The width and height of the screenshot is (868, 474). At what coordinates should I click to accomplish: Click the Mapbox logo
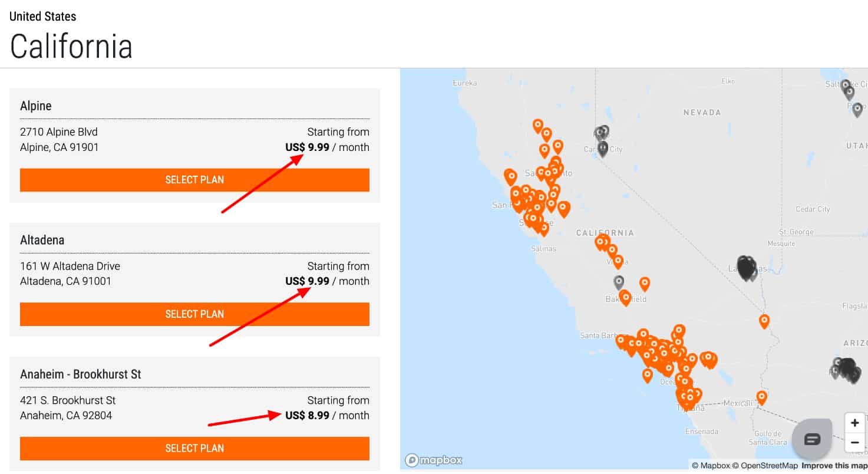coord(434,460)
